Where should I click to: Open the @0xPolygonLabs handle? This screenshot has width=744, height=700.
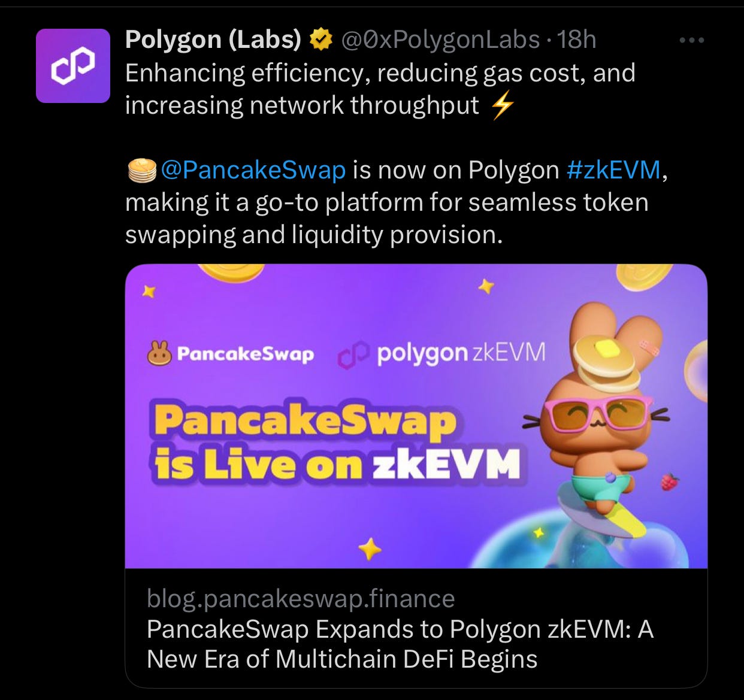[440, 40]
